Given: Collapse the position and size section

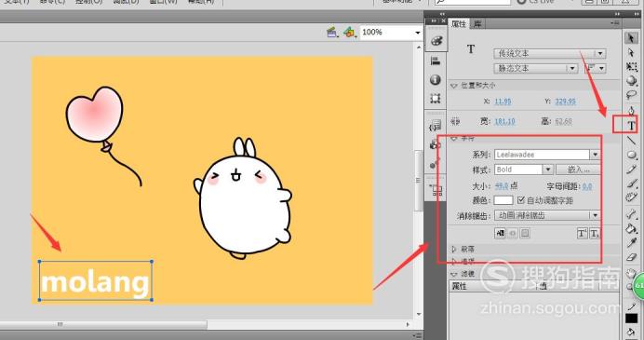Looking at the screenshot, I should tap(454, 86).
